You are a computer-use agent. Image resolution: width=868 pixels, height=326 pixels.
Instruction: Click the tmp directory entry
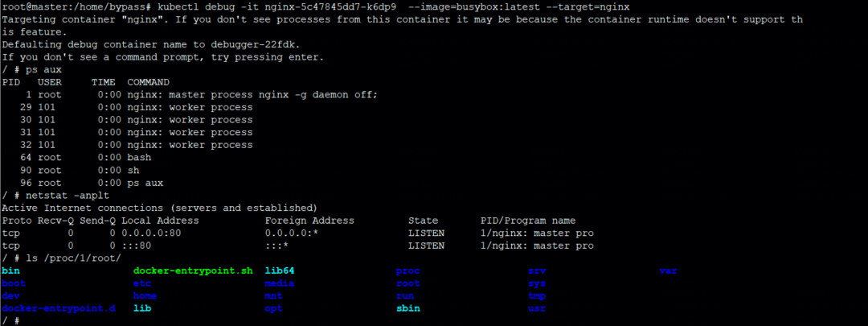pos(537,296)
